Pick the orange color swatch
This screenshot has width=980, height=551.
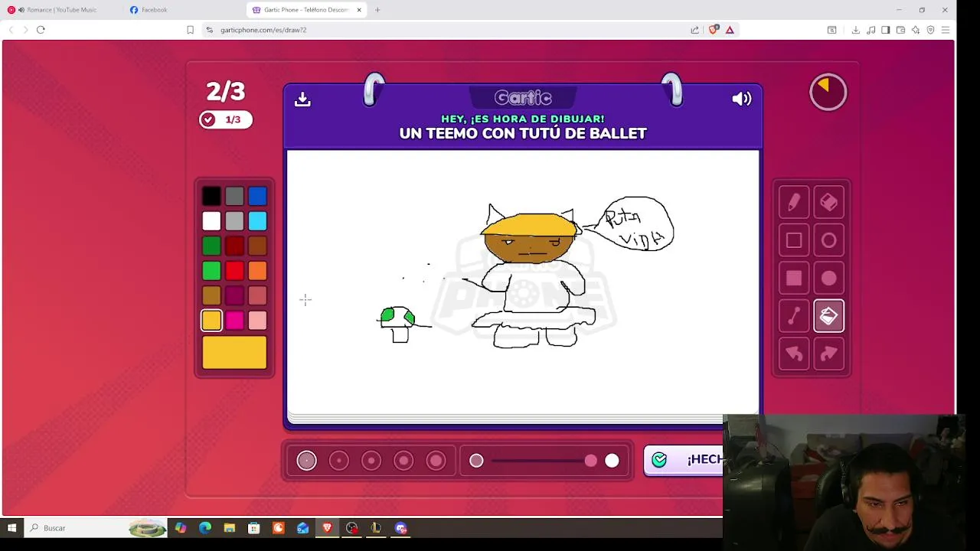(257, 270)
